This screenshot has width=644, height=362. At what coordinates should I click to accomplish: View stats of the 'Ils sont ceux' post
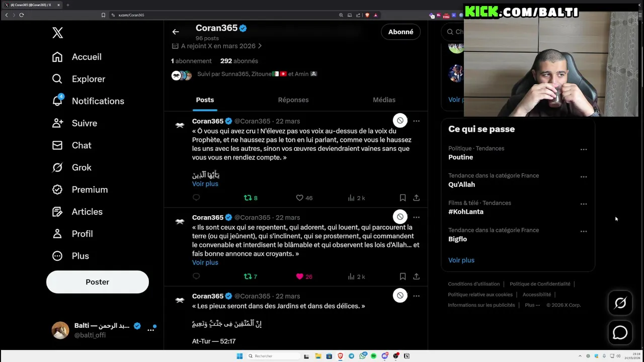tap(356, 277)
